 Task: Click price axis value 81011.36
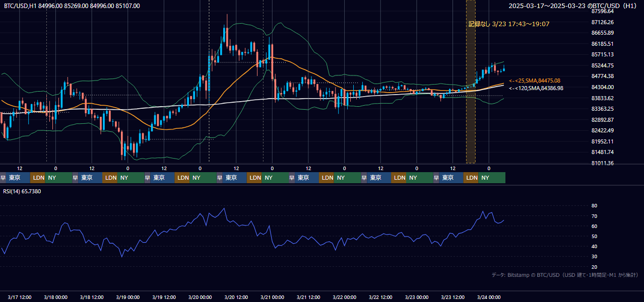coord(603,163)
